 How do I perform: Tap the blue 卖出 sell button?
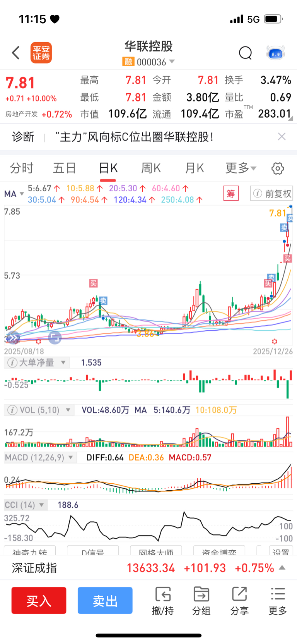(x=105, y=601)
